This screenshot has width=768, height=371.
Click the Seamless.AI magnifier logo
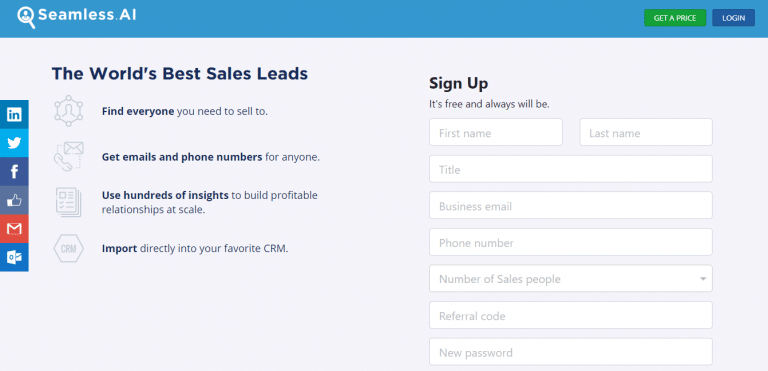click(26, 17)
